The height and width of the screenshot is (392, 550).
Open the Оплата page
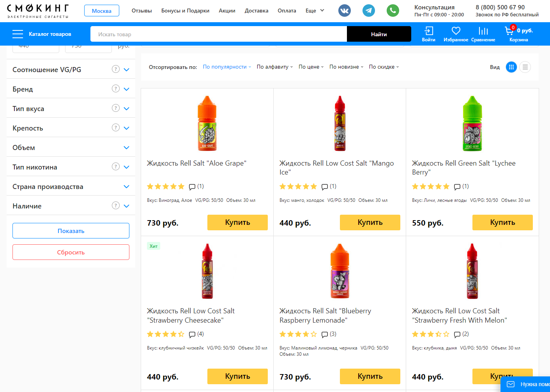pyautogui.click(x=287, y=11)
